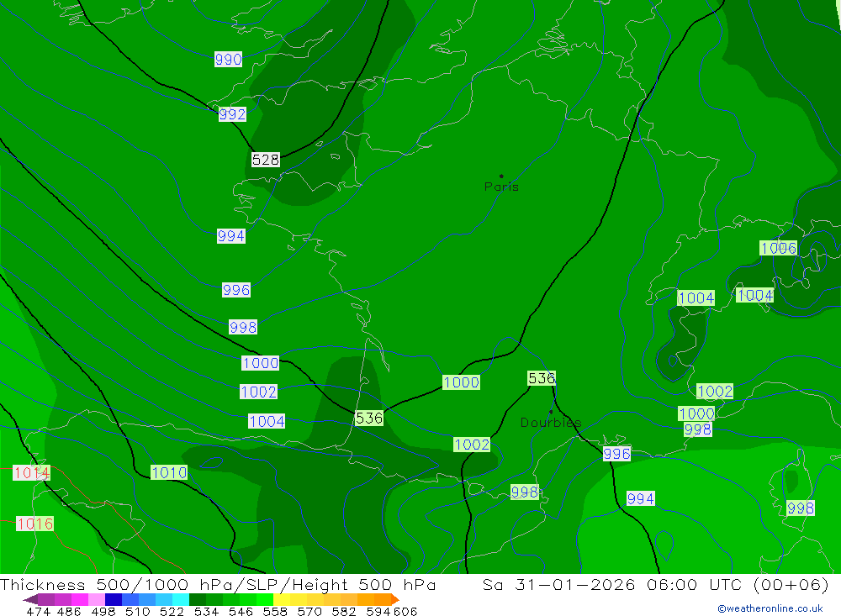Click the 990 isobar label
This screenshot has height=616, width=841.
[229, 59]
